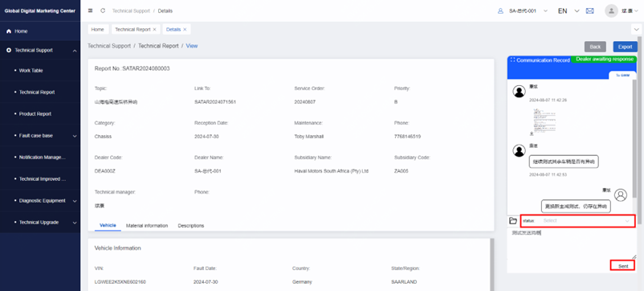Collapse the Technical Support menu
644x291 pixels.
(75, 51)
